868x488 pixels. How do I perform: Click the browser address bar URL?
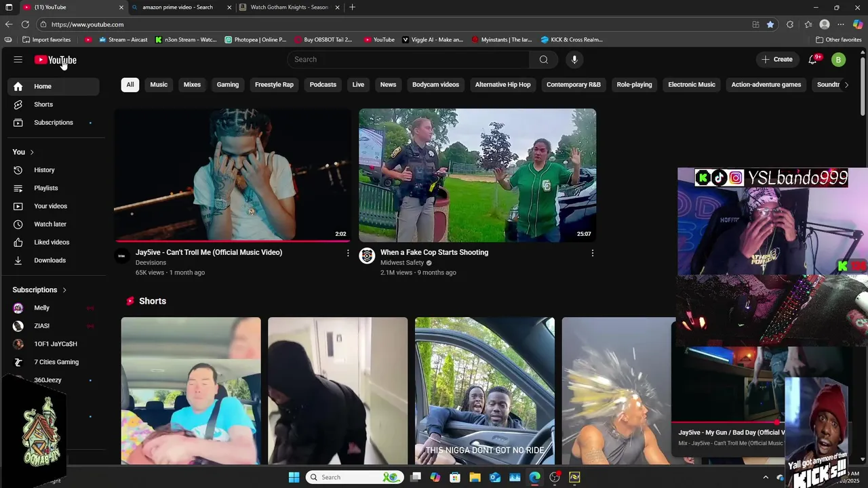[87, 24]
